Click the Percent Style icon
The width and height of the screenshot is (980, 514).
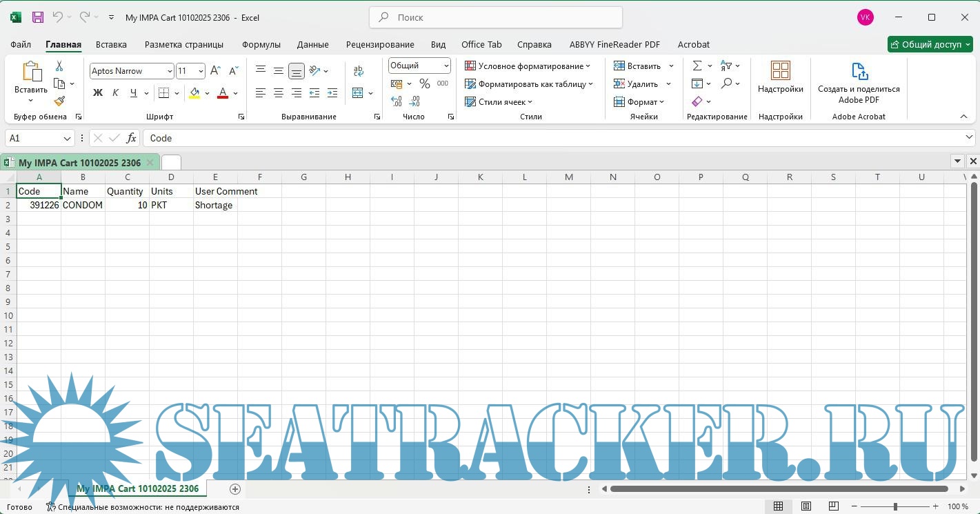pos(425,84)
